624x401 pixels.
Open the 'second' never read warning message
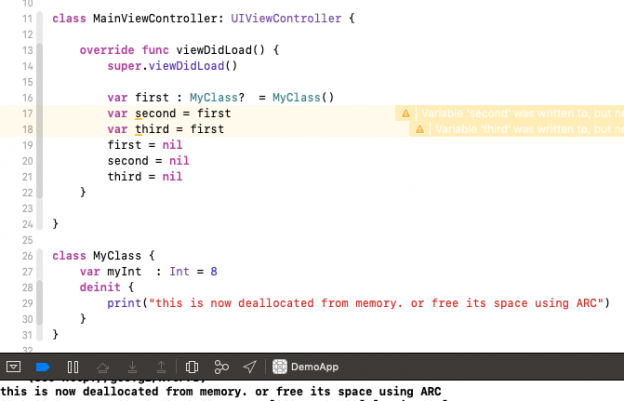[522, 113]
